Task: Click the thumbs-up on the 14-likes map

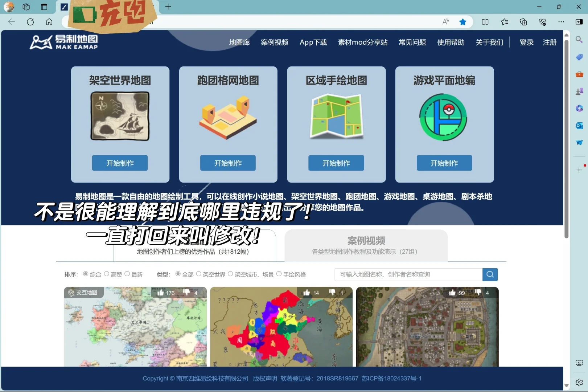Action: pos(307,293)
